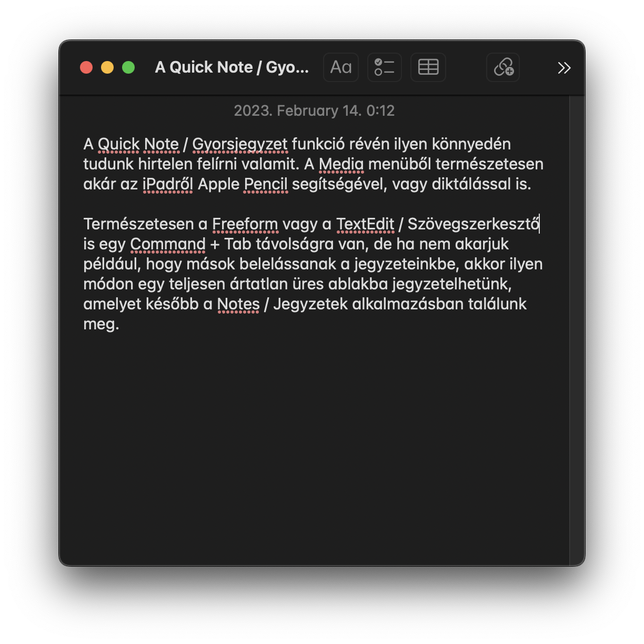This screenshot has height=644, width=644.
Task: Click the empty area below the note text
Action: [314, 447]
